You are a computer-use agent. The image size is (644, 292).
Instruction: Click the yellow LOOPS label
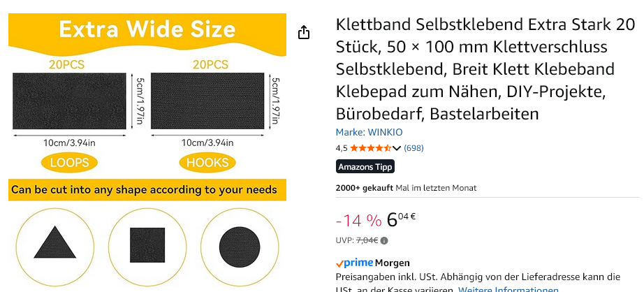click(x=69, y=163)
